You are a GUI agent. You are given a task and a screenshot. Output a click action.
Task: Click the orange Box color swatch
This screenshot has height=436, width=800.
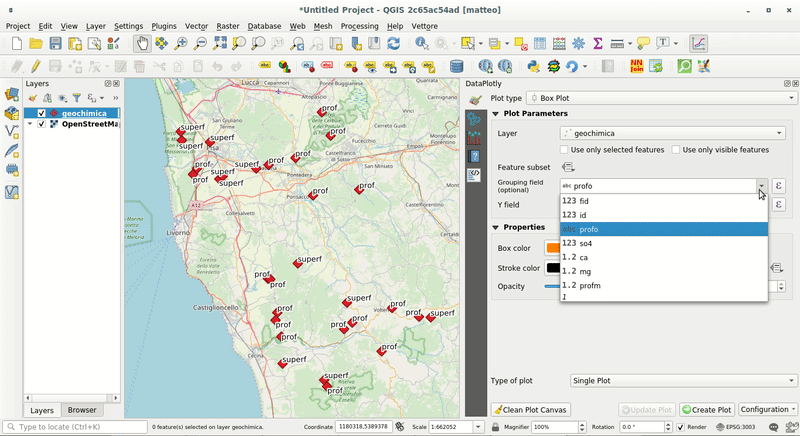click(552, 248)
